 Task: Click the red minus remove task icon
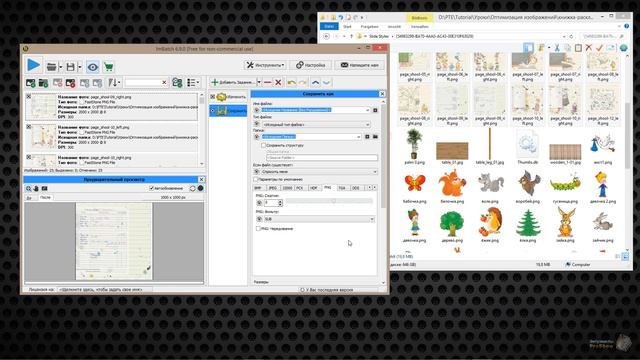(268, 82)
